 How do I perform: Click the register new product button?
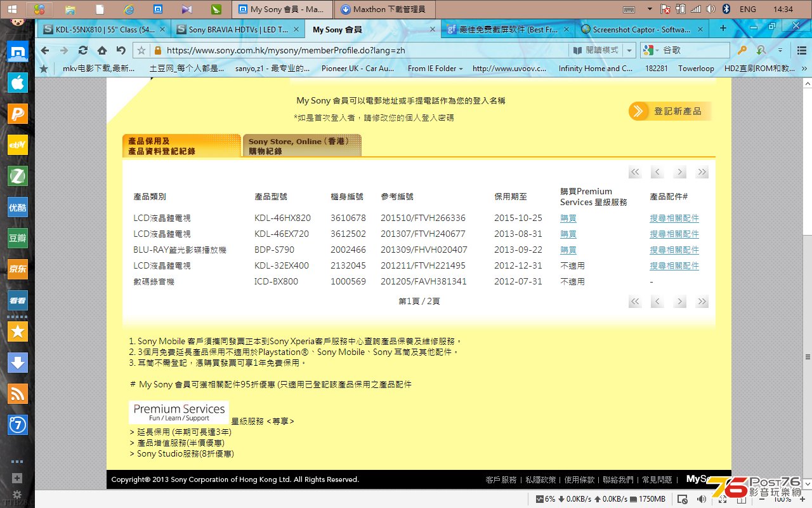[670, 111]
